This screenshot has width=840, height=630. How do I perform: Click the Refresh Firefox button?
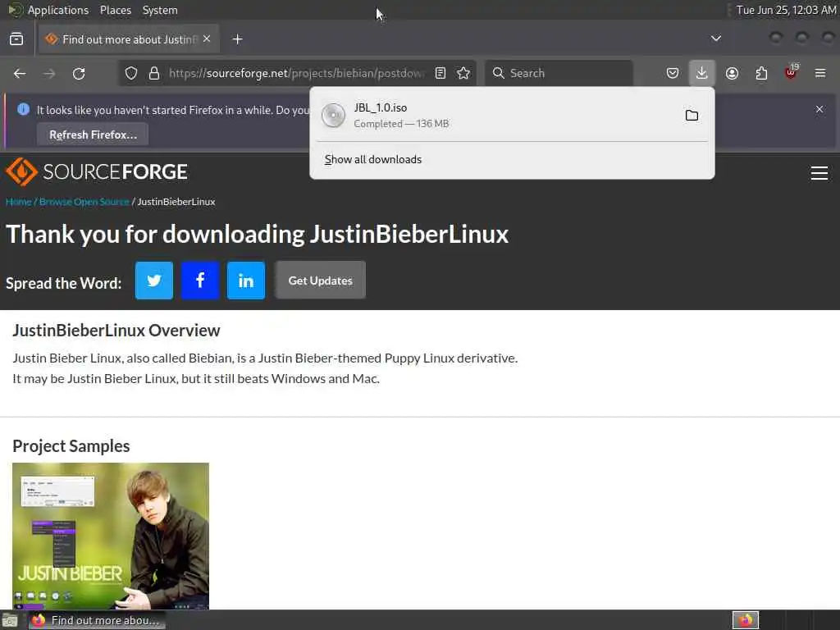point(93,135)
